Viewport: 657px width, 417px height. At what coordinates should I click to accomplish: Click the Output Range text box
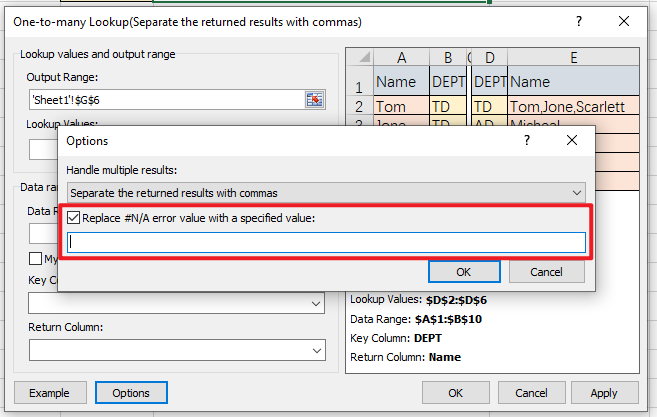165,98
